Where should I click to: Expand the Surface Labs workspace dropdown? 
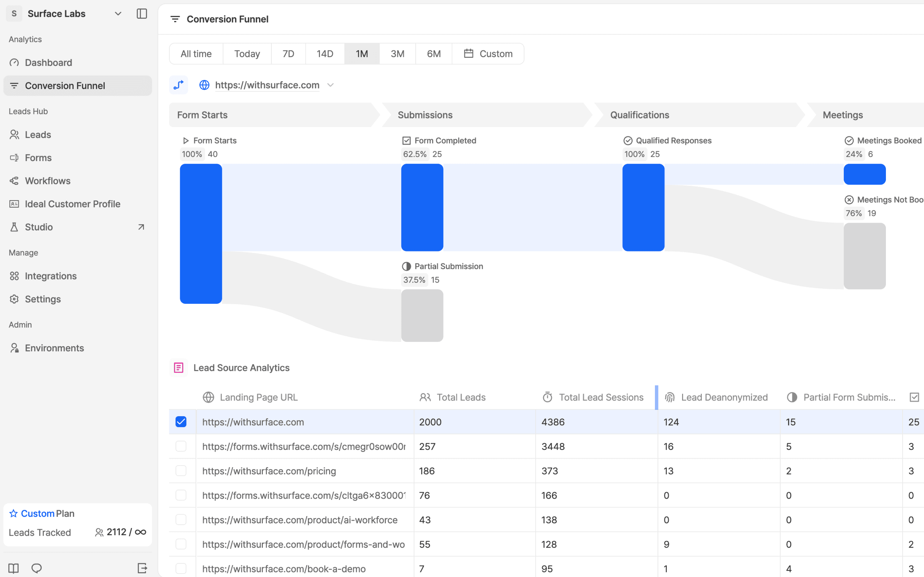click(118, 14)
